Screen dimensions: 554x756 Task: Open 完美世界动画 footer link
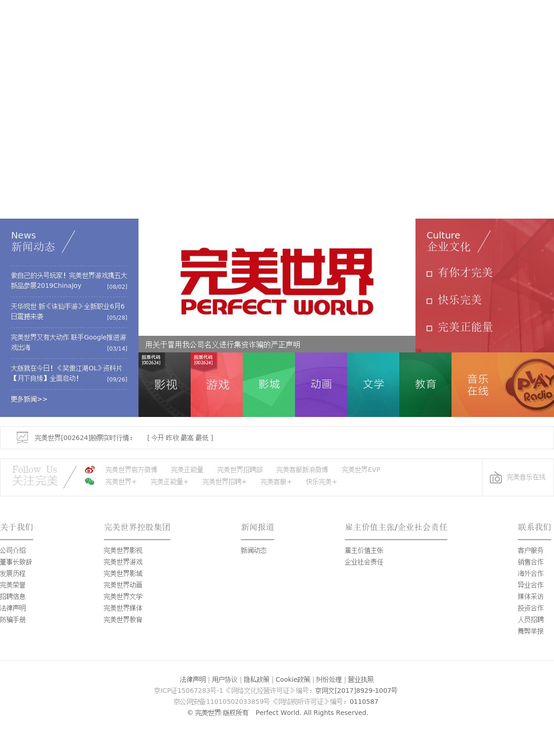123,585
